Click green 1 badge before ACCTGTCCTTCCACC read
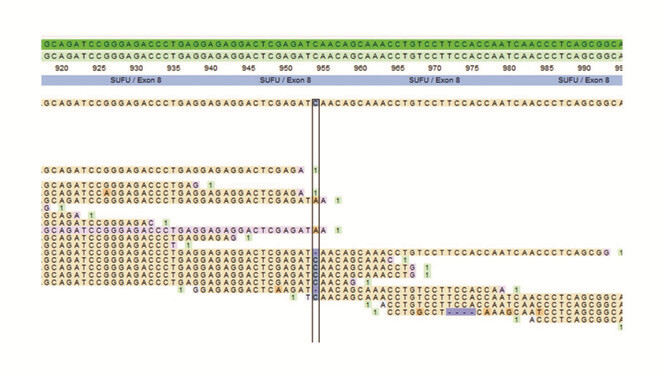This screenshot has width=660, height=377. click(368, 305)
